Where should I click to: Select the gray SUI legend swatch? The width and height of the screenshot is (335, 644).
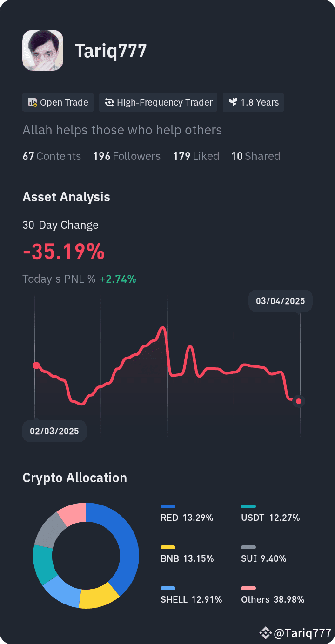[248, 547]
